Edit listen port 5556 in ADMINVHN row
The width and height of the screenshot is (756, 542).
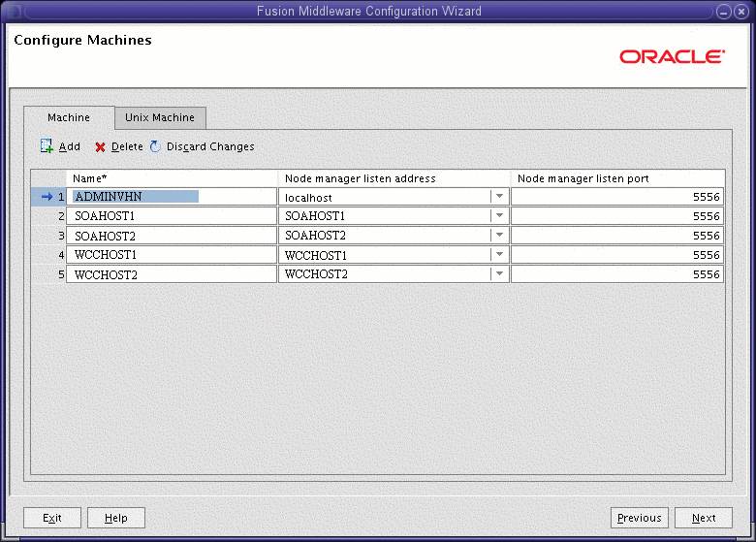[617, 197]
